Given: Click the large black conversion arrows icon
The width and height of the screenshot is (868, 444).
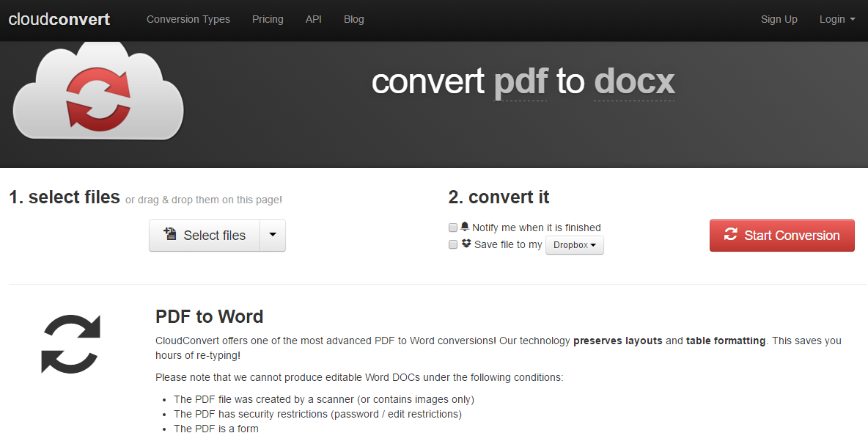Looking at the screenshot, I should [x=71, y=344].
